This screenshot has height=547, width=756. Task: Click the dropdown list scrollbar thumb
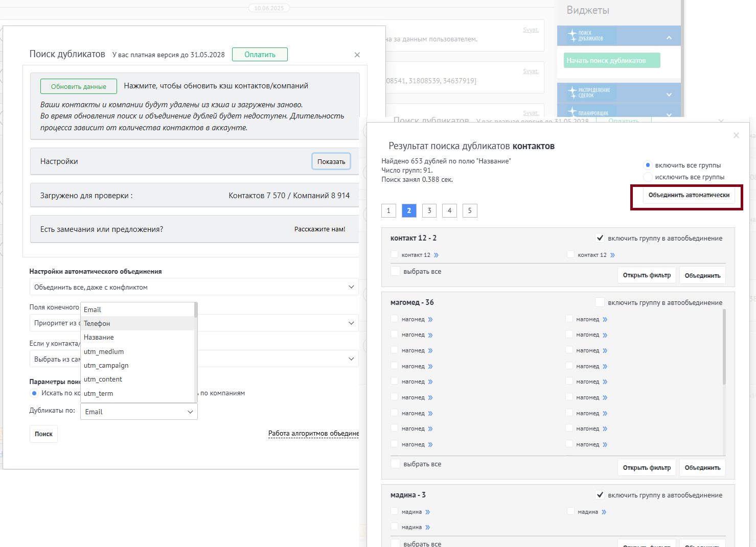coord(196,310)
